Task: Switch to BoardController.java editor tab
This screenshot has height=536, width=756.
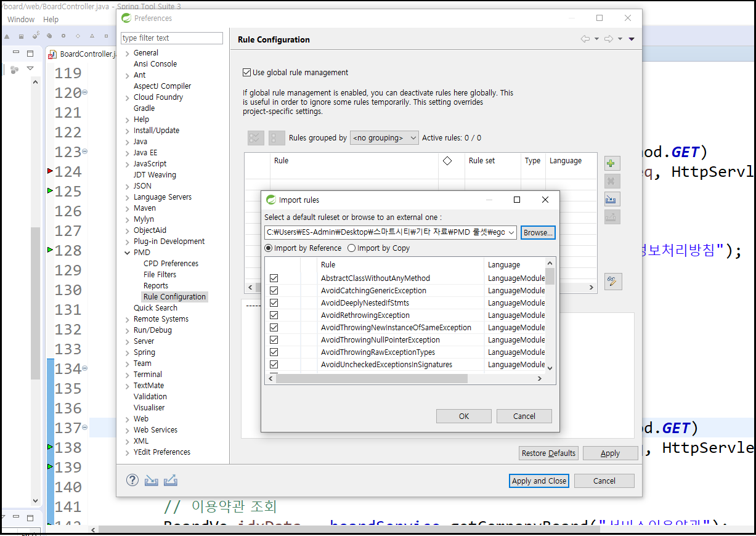Action: (82, 54)
